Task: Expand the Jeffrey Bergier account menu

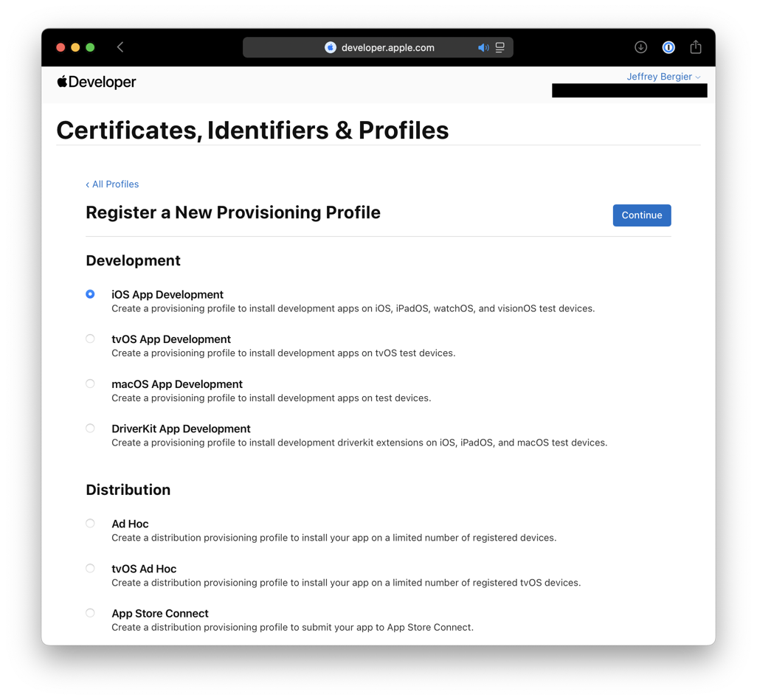Action: [663, 77]
